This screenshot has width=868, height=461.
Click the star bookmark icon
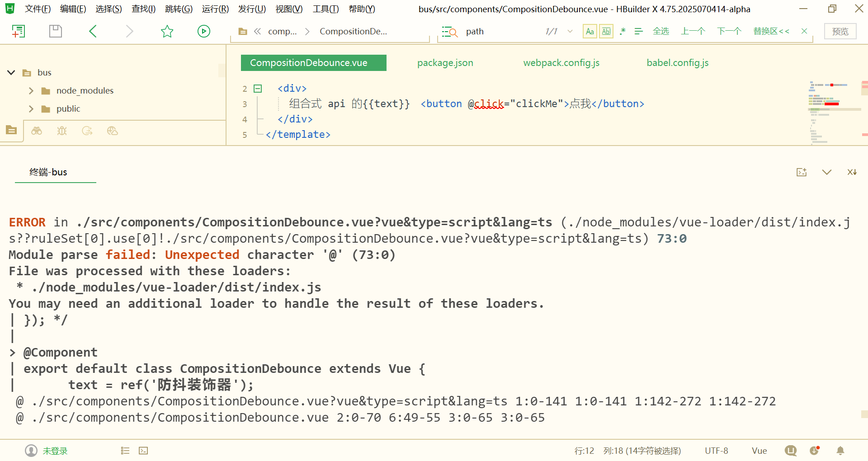[167, 31]
